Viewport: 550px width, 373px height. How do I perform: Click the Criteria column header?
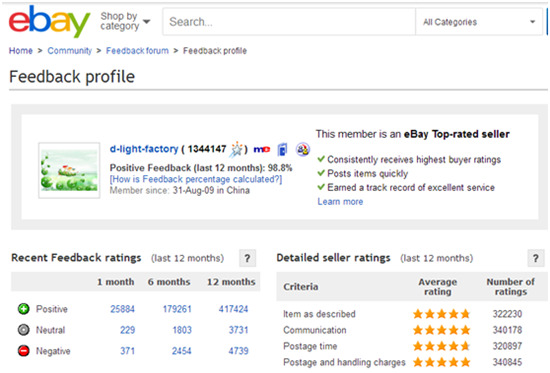301,287
